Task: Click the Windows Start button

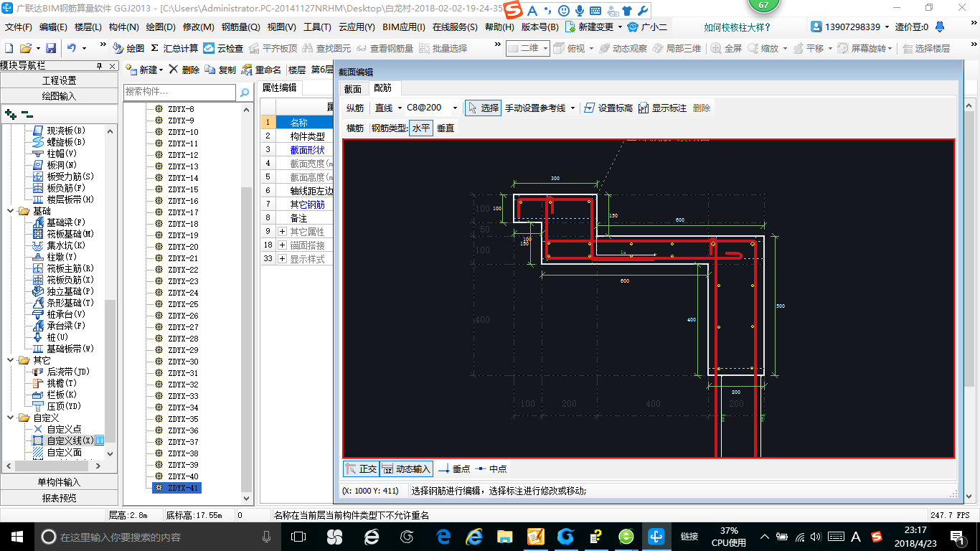Action: (x=17, y=537)
